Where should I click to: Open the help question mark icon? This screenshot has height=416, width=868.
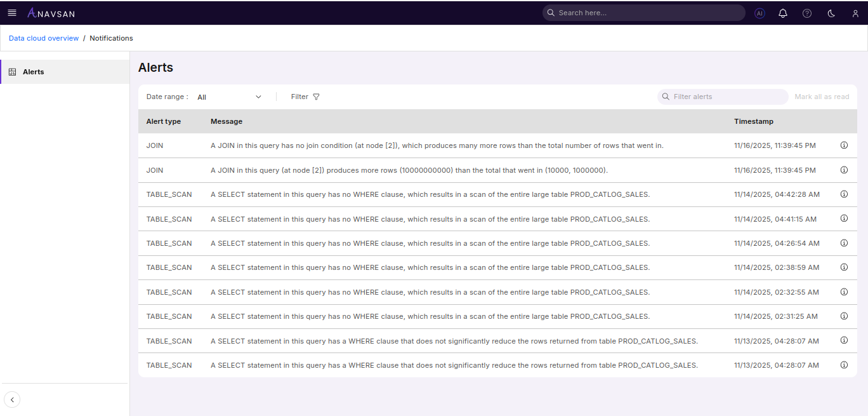[806, 13]
